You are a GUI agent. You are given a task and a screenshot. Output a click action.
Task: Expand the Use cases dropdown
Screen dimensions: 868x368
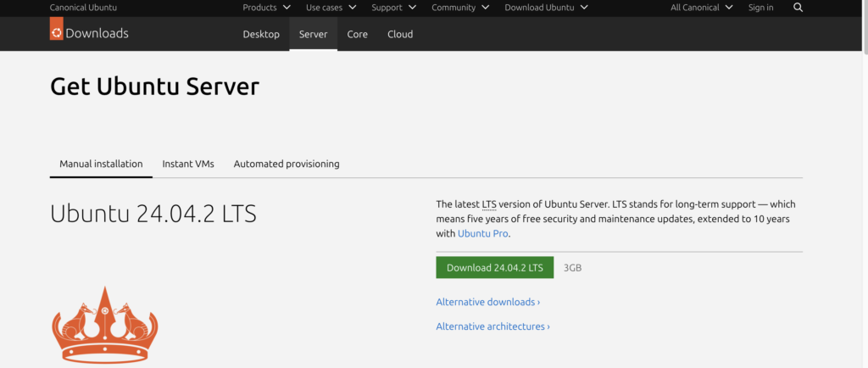[x=331, y=8]
